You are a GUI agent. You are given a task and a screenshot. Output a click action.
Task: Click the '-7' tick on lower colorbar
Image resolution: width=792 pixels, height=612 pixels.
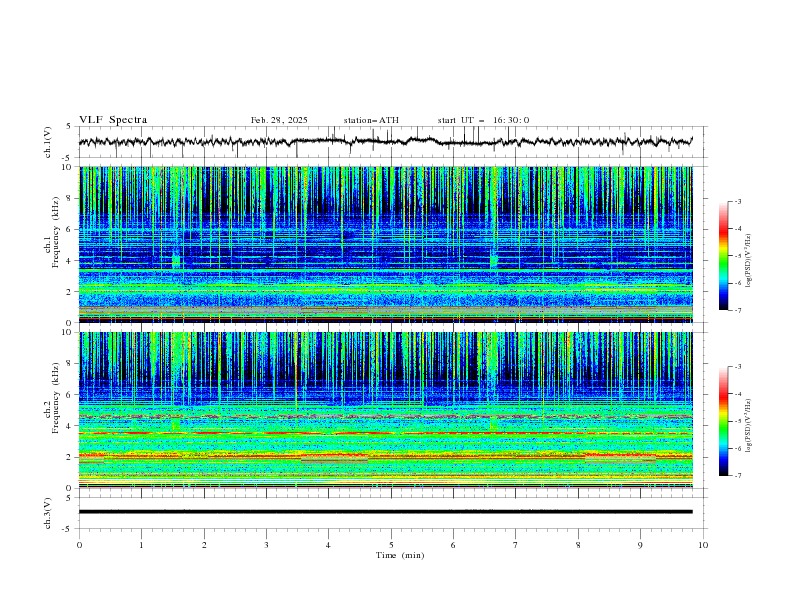(x=737, y=475)
